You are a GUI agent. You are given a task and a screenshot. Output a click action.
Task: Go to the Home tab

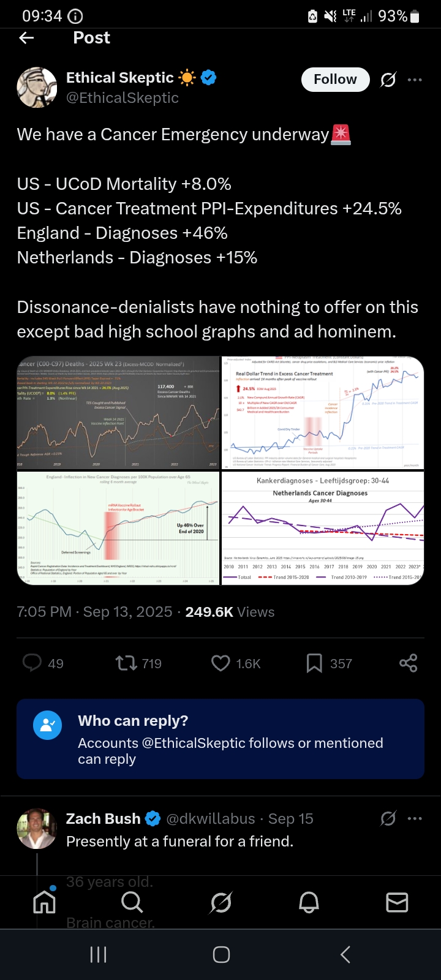click(44, 902)
